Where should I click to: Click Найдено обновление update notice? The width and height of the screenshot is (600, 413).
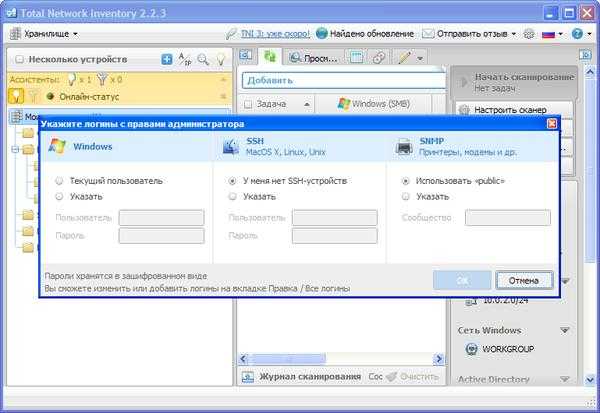coord(365,34)
